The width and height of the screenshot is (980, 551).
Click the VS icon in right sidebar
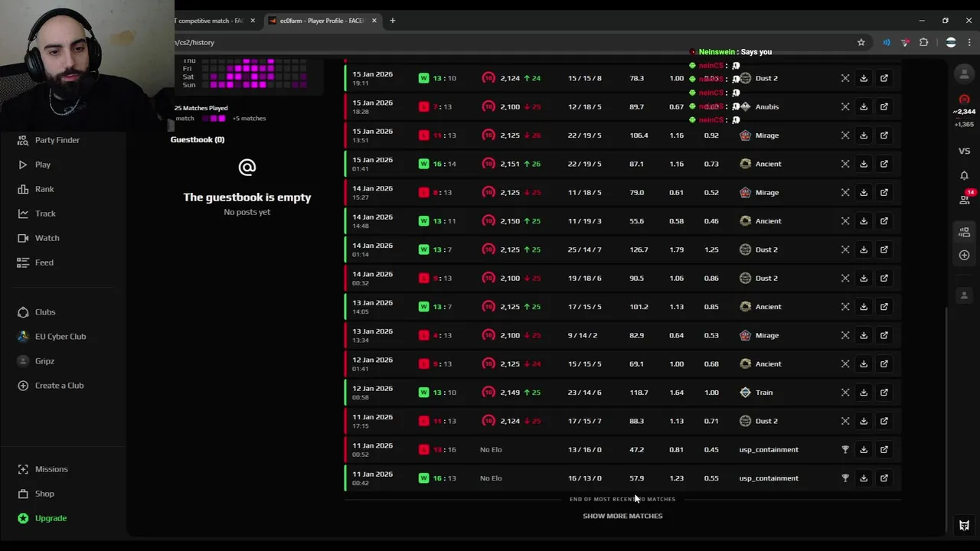tap(964, 151)
